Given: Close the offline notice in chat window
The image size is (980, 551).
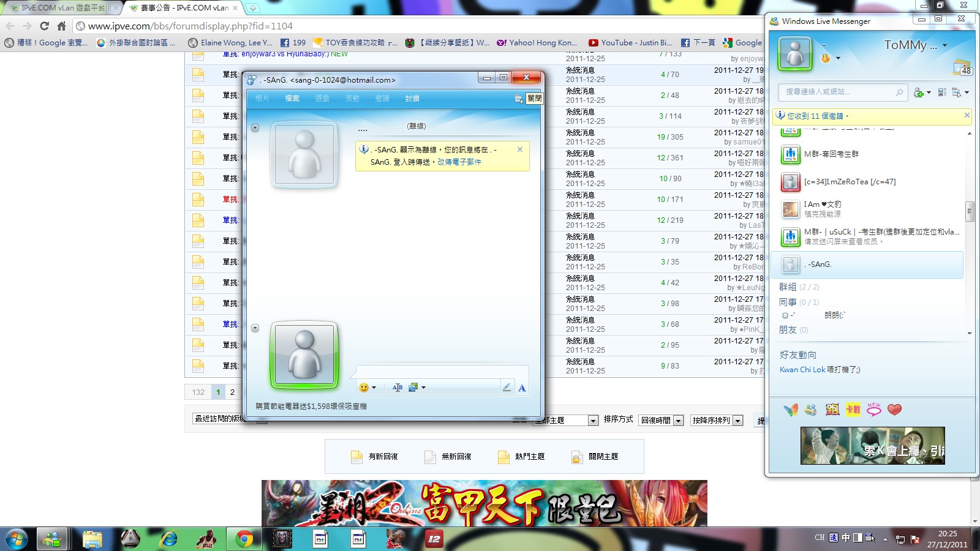Looking at the screenshot, I should pyautogui.click(x=520, y=149).
